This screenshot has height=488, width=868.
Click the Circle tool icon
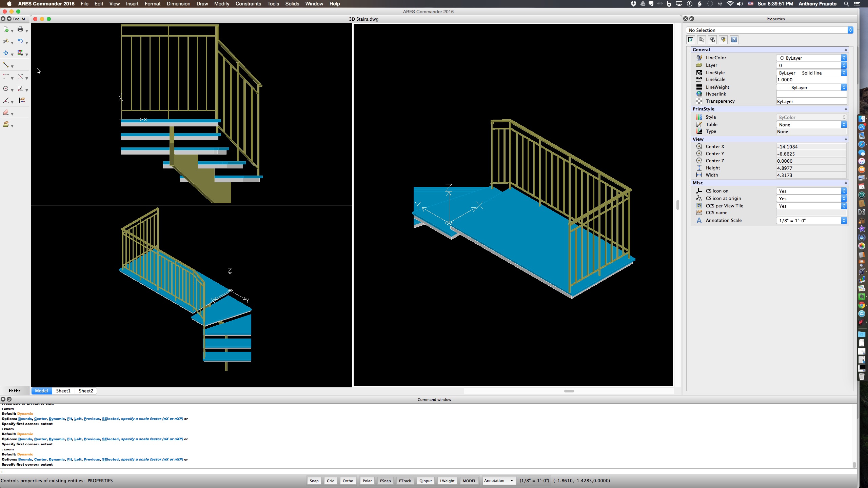(6, 89)
